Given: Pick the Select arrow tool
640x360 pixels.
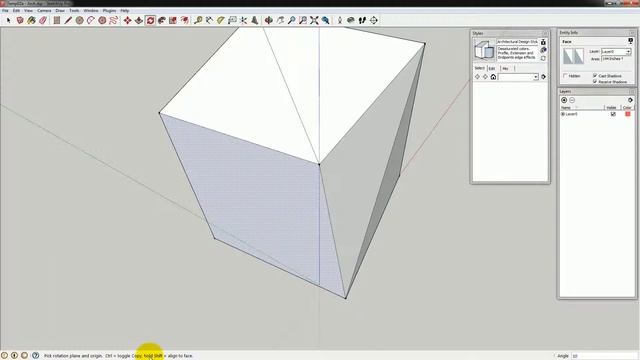Looking at the screenshot, I should tap(9, 20).
